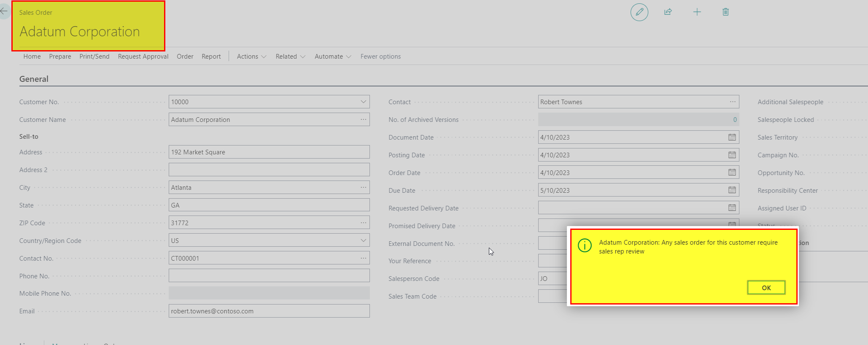Click OK in the message dialog
This screenshot has width=868, height=345.
(x=766, y=288)
